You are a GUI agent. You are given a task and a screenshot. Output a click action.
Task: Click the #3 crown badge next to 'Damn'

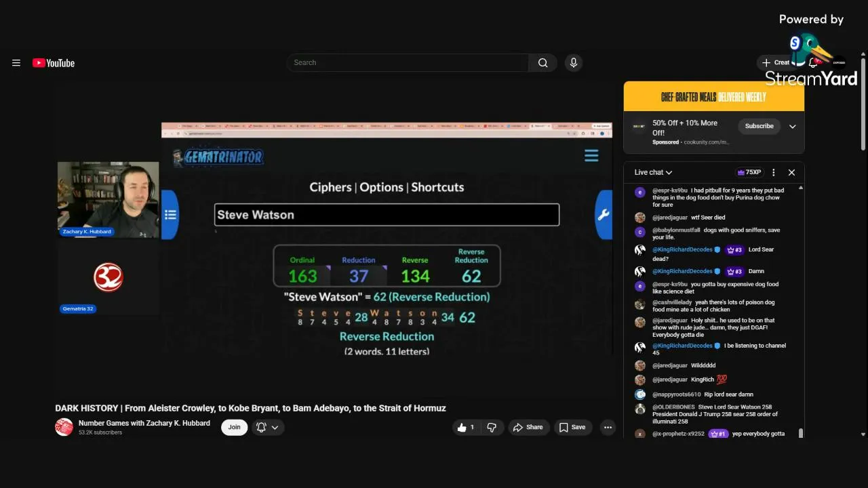(734, 271)
